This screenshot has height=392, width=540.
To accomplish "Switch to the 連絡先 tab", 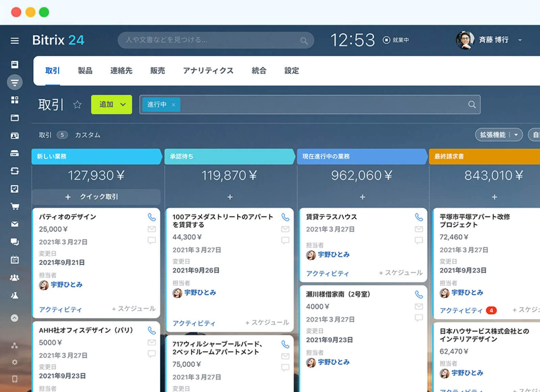I will pos(121,71).
